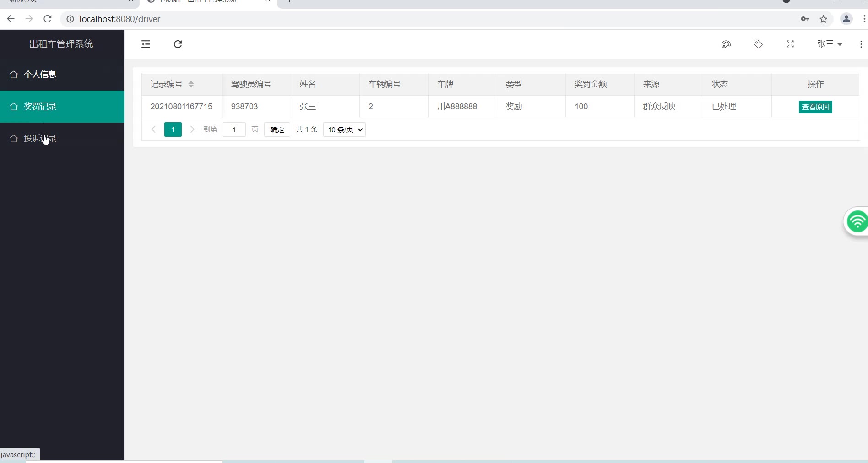The height and width of the screenshot is (463, 868).
Task: Go to the previous page arrow
Action: click(153, 129)
